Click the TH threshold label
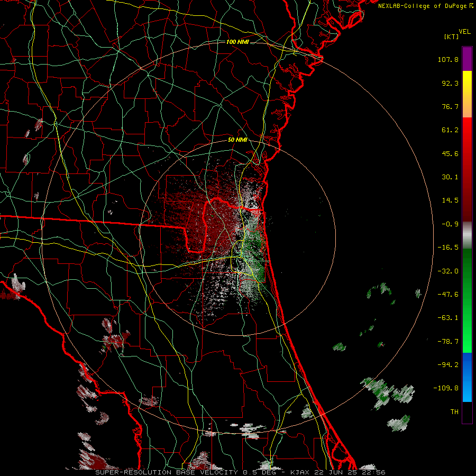 coord(454,412)
